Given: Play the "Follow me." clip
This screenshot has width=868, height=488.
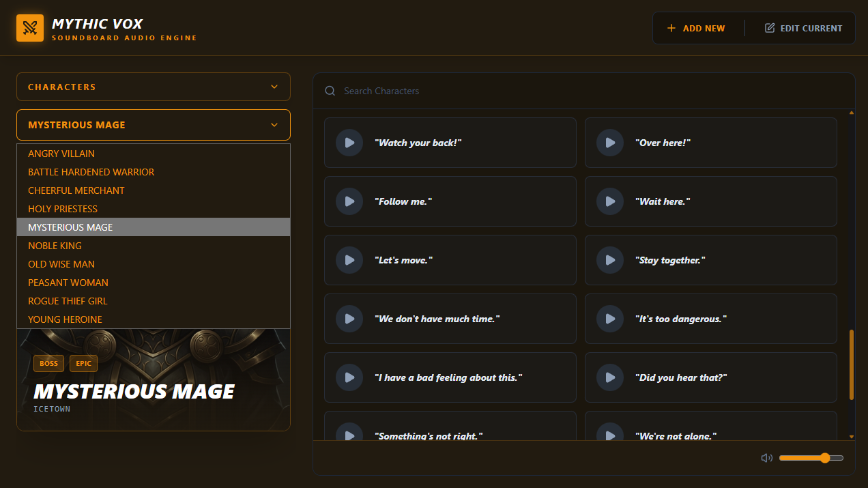Looking at the screenshot, I should 349,201.
